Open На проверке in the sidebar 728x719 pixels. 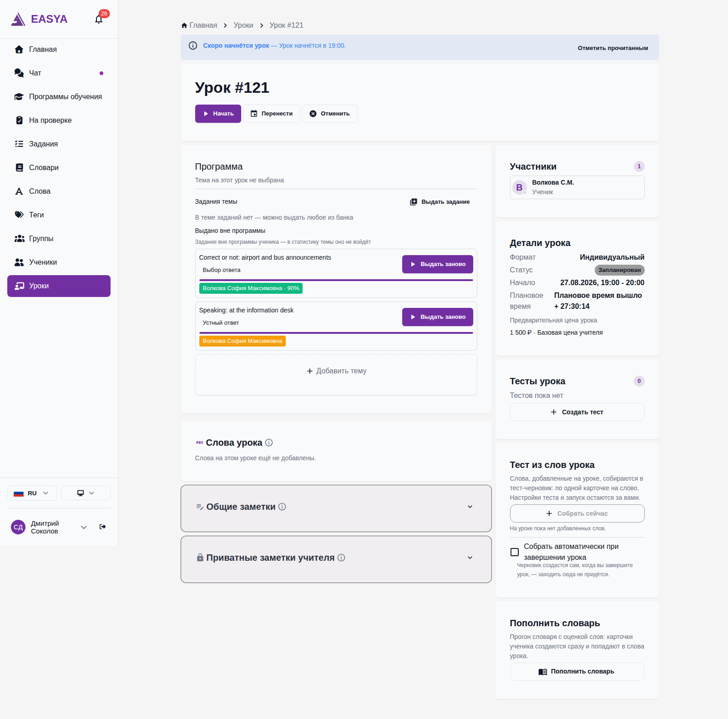click(x=59, y=121)
